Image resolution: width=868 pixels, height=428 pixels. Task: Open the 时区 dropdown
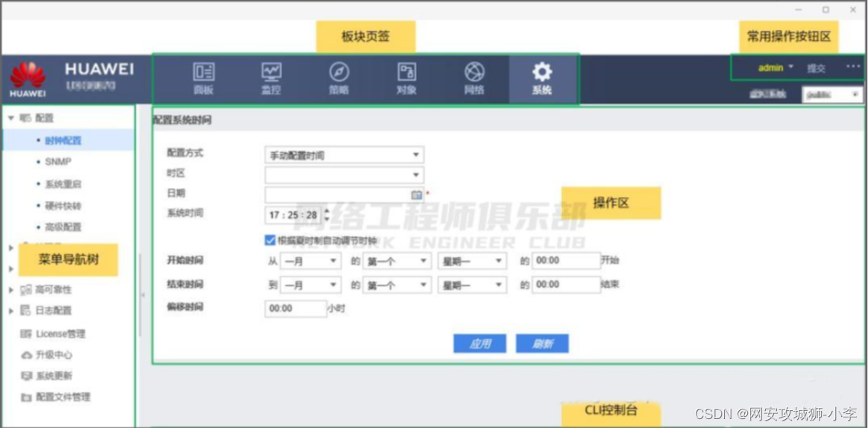tap(345, 175)
